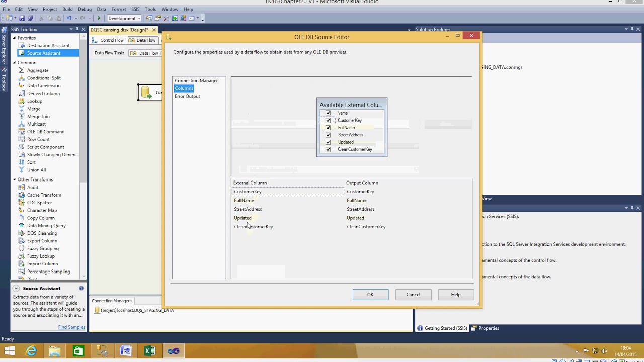Pick the Slowly Changing Dimension transform

coord(53,155)
